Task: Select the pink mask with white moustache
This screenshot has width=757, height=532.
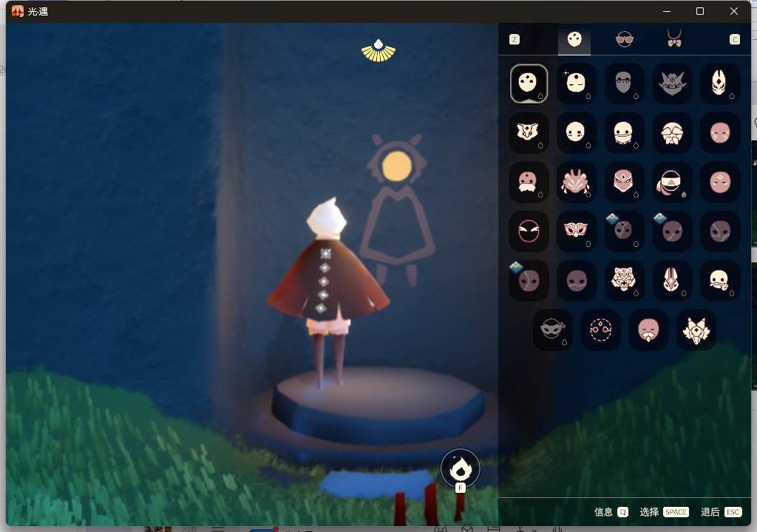Action: pos(529,182)
